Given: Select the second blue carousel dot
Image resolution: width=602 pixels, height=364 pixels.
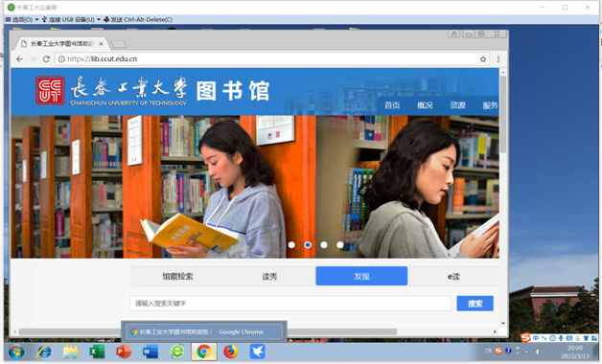Looking at the screenshot, I should click(308, 244).
